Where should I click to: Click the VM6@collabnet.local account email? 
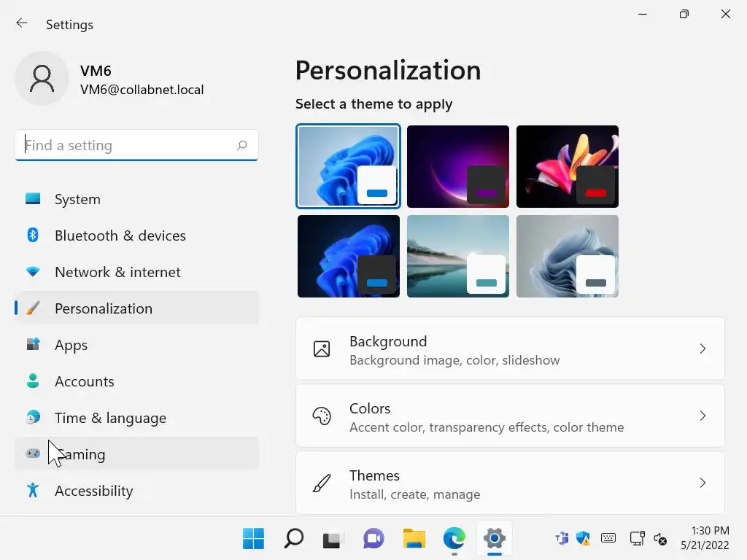coord(142,90)
